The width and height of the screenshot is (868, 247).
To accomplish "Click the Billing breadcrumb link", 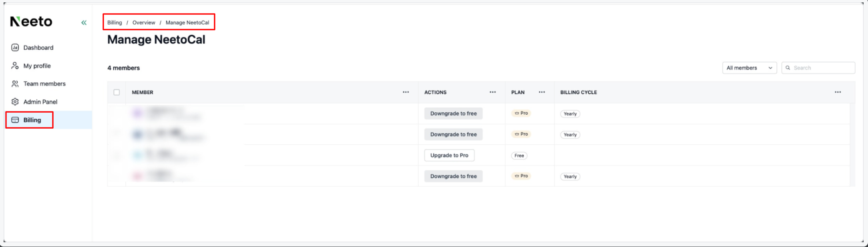I will 115,23.
